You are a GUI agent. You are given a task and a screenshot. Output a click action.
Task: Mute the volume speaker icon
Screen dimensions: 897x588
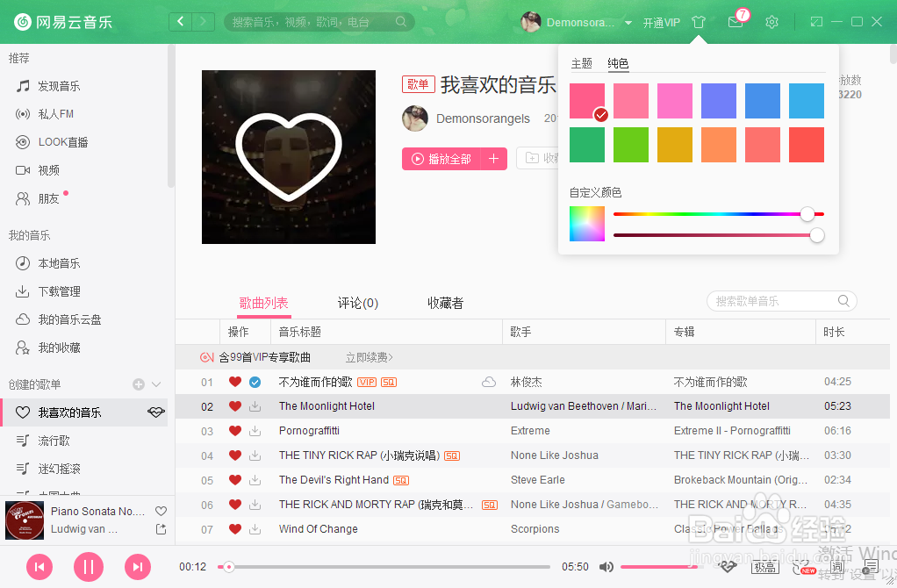[x=606, y=567]
